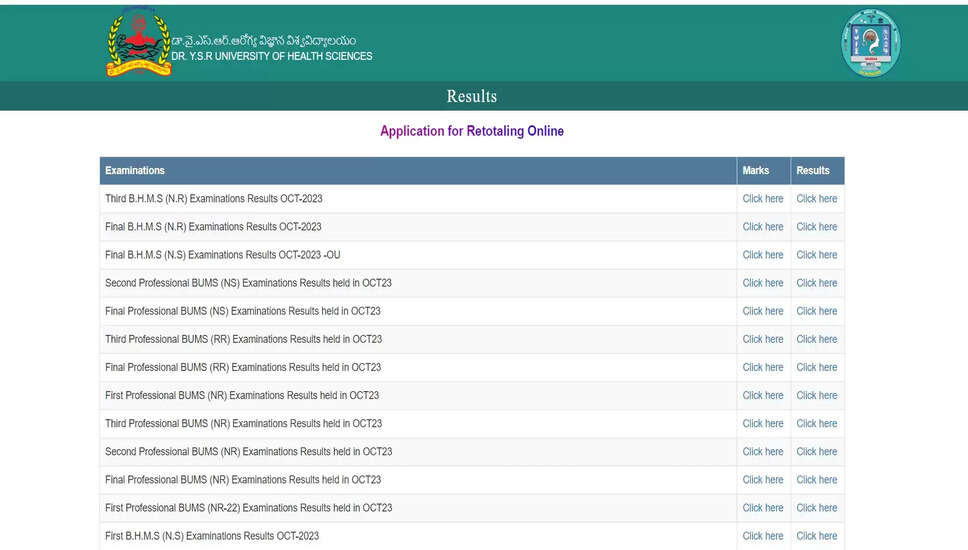Open Marks for Second Professional BUMS (NS)
Screen dimensions: 968x550
(762, 283)
